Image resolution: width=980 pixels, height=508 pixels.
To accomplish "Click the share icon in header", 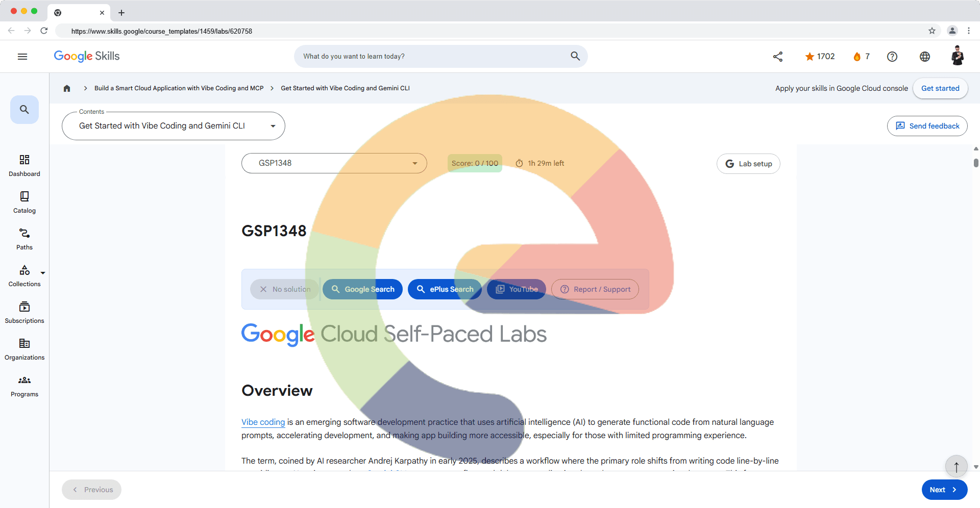I will pos(778,57).
